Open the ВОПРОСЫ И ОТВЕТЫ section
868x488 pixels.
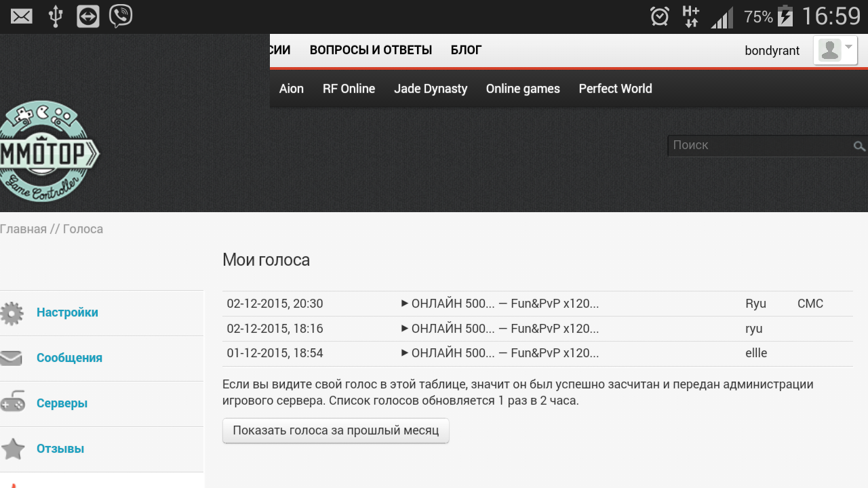click(371, 49)
